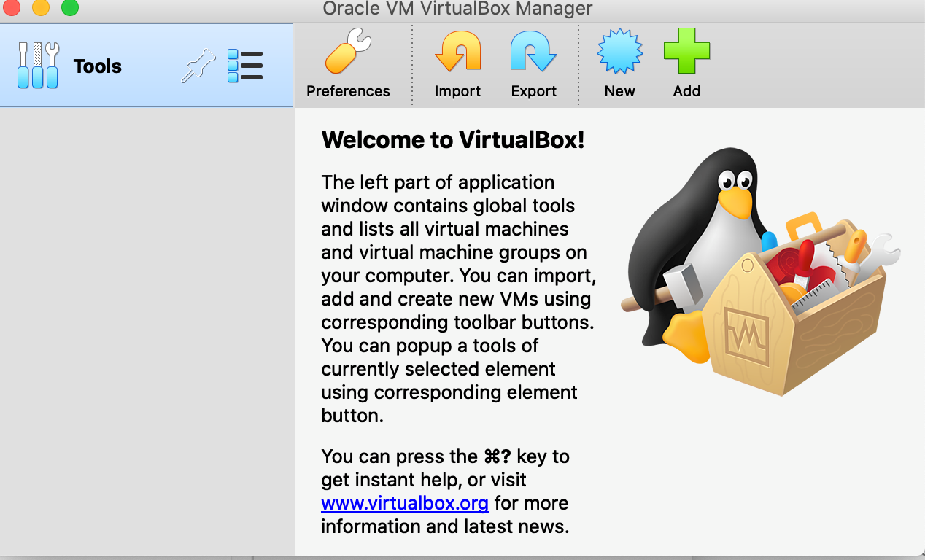Image resolution: width=925 pixels, height=560 pixels.
Task: Create a new VM with the New starburst icon
Action: [619, 52]
